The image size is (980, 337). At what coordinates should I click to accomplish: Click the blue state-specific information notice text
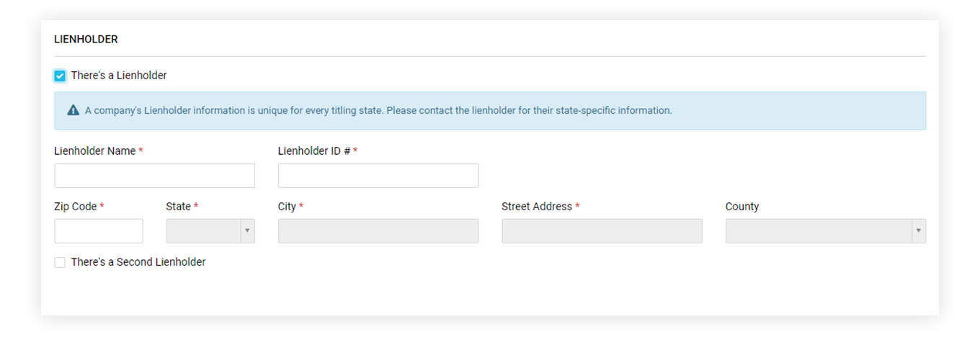coord(378,111)
